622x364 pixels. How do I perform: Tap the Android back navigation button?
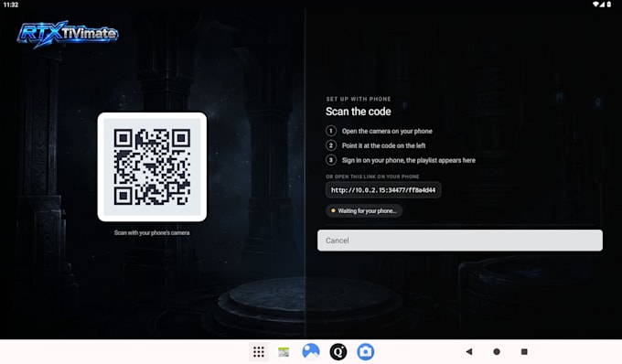point(469,351)
